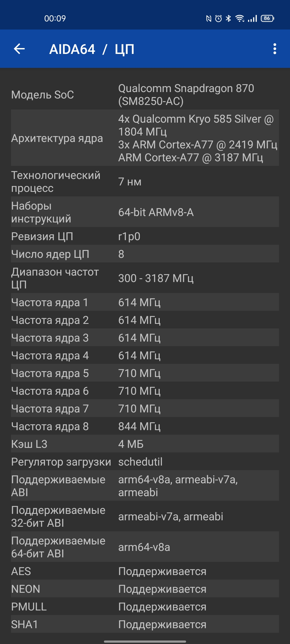Tap the status bar clock 00:09

click(55, 18)
